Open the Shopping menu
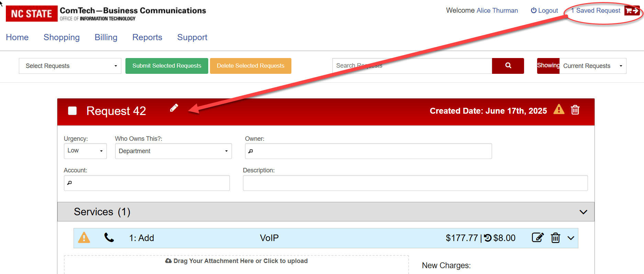Image resolution: width=644 pixels, height=274 pixels. click(x=62, y=37)
